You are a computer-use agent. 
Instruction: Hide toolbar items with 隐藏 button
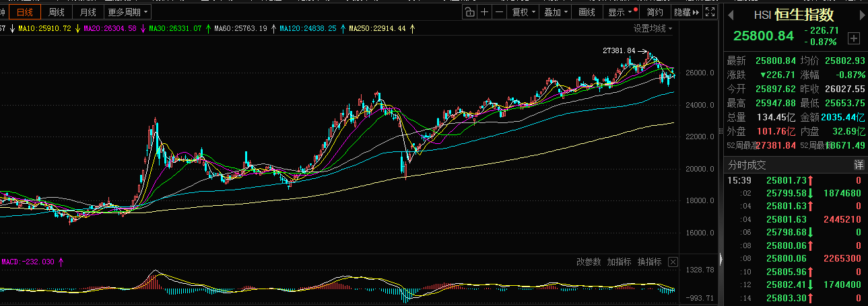click(685, 12)
